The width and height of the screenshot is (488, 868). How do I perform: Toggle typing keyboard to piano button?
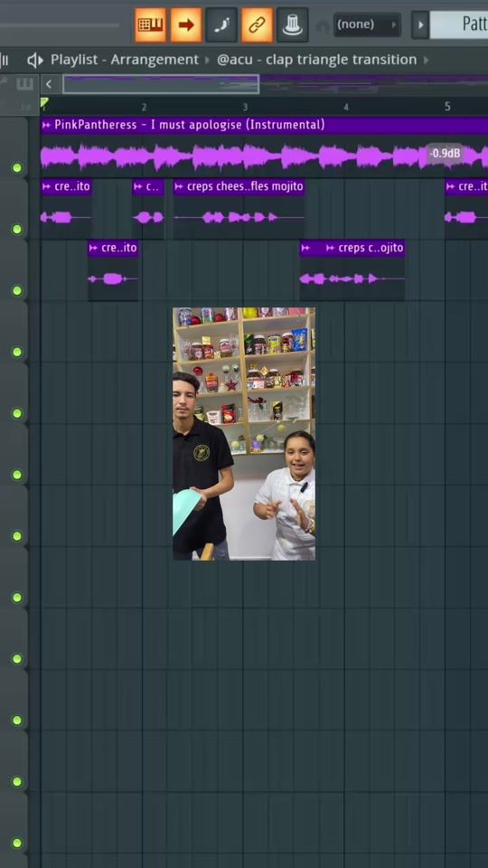pos(151,25)
